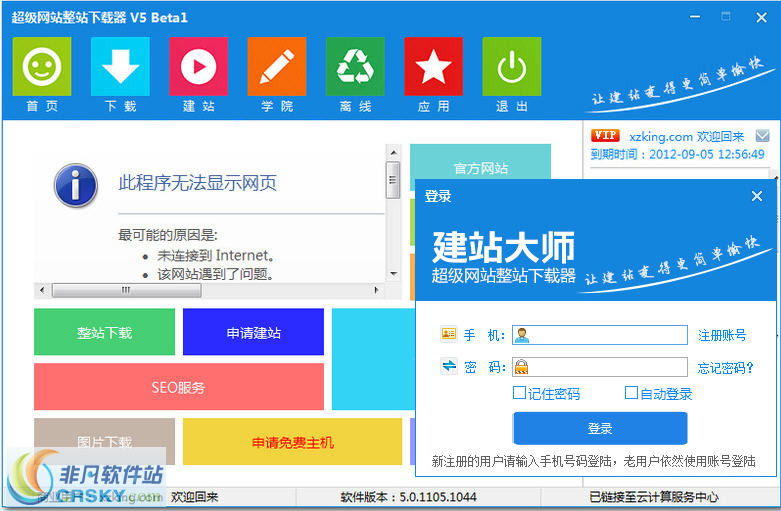Enable the 记住密码 checkbox

coord(519,393)
